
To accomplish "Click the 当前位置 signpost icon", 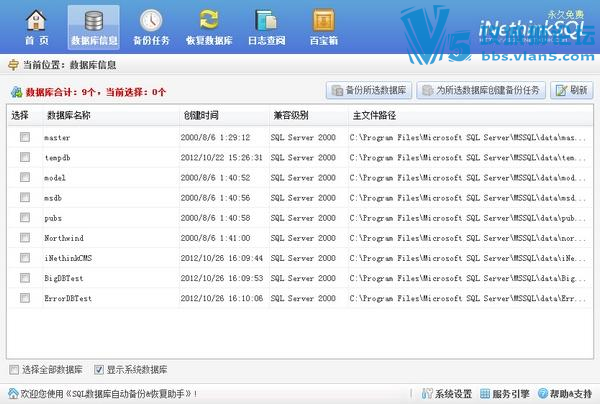I will click(x=13, y=65).
